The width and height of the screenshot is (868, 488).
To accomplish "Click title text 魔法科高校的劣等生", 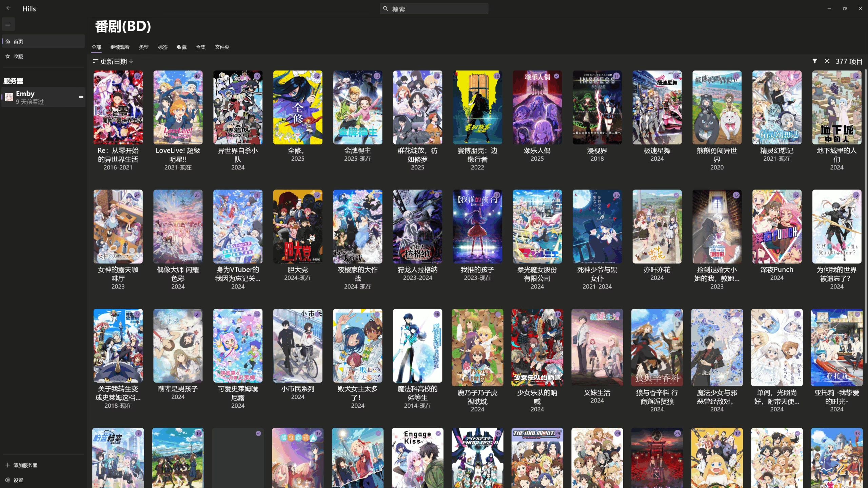I will tap(417, 393).
